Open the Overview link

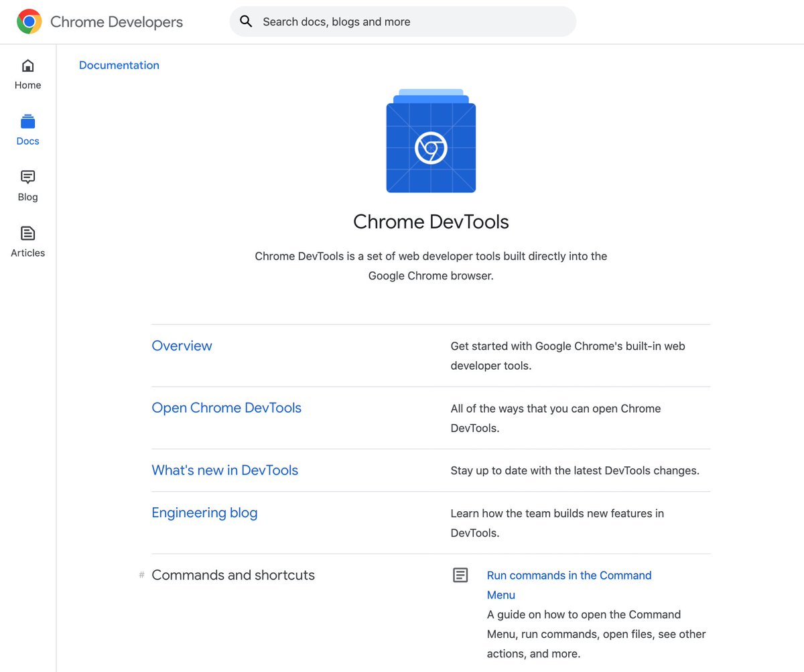coord(182,346)
